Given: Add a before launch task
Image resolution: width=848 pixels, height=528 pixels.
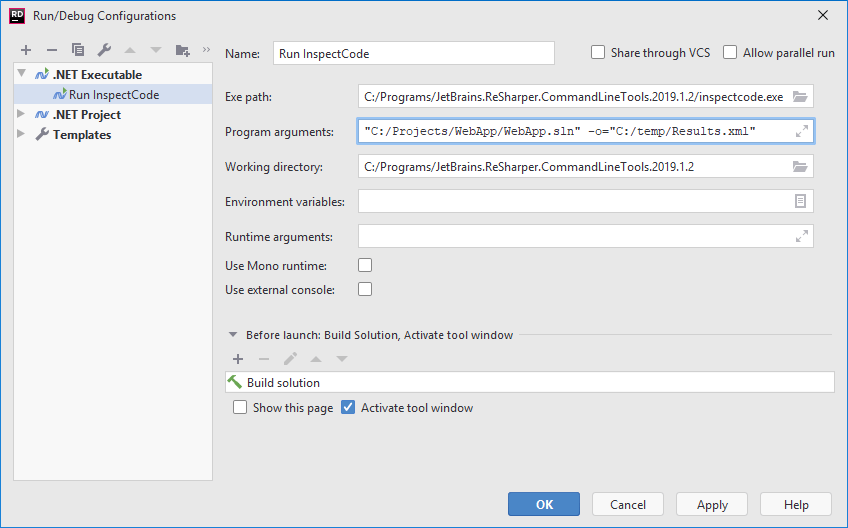Looking at the screenshot, I should (x=238, y=358).
